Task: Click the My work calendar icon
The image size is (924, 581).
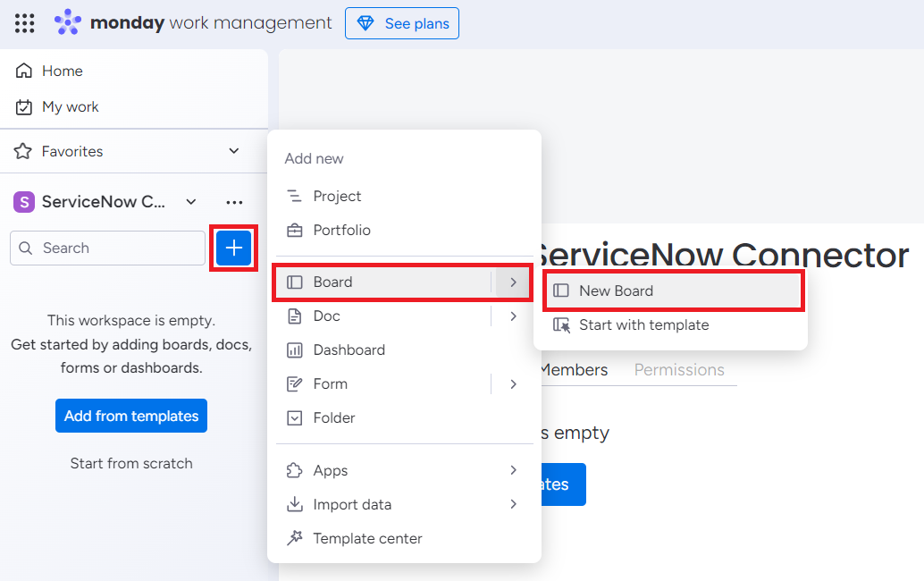Action: [23, 106]
